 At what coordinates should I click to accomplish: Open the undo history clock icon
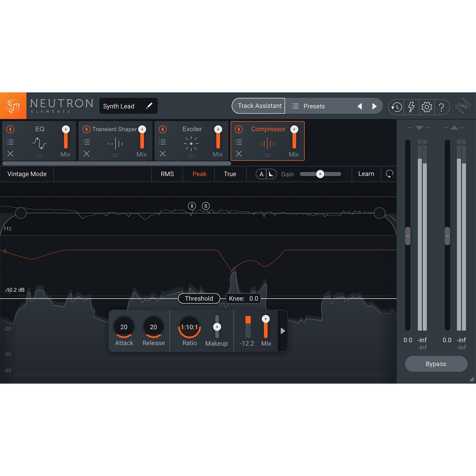point(397,107)
